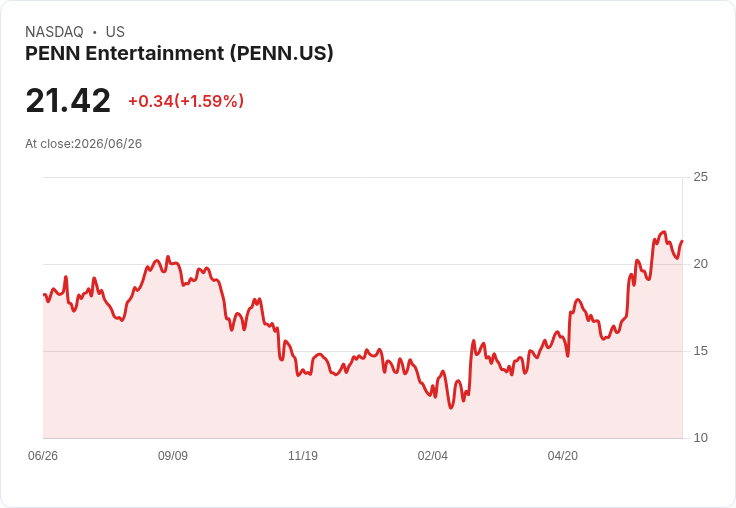Viewport: 736px width, 508px height.
Task: Click the 15 y-axis price label
Action: (x=700, y=351)
